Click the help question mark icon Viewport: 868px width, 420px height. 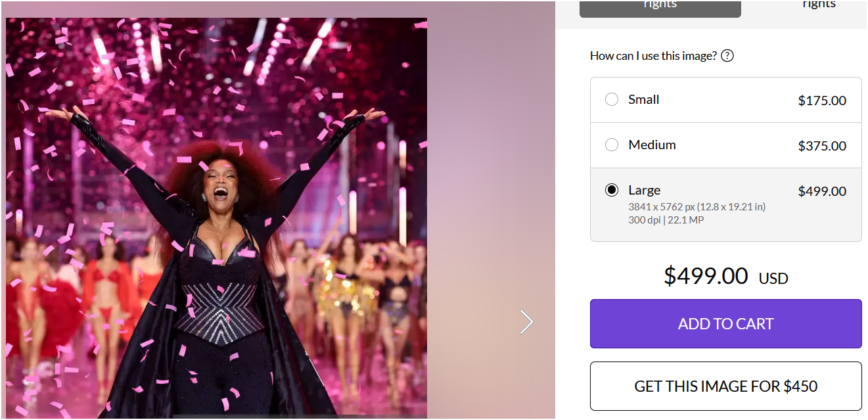point(727,56)
